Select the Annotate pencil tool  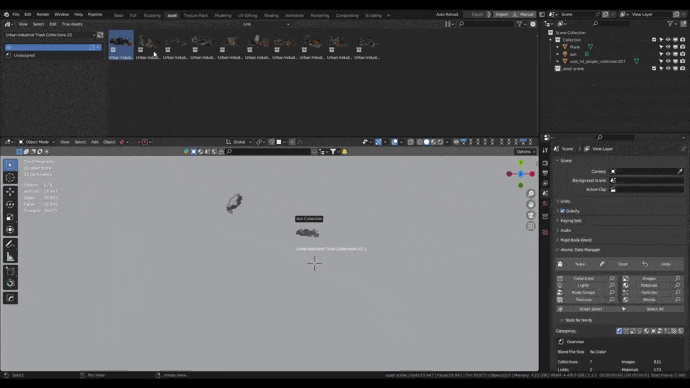10,244
